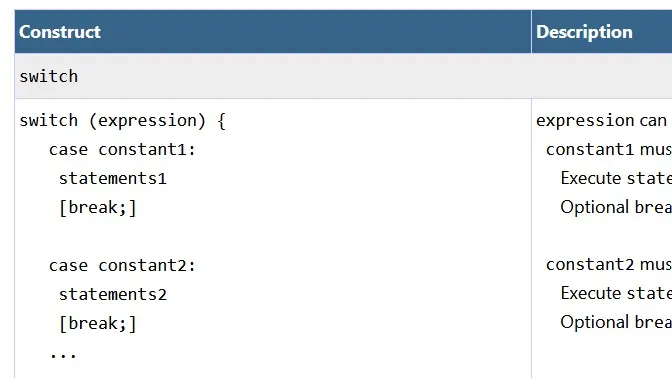This screenshot has height=378, width=672.
Task: Click the opening curly brace after expression
Action: [221, 121]
